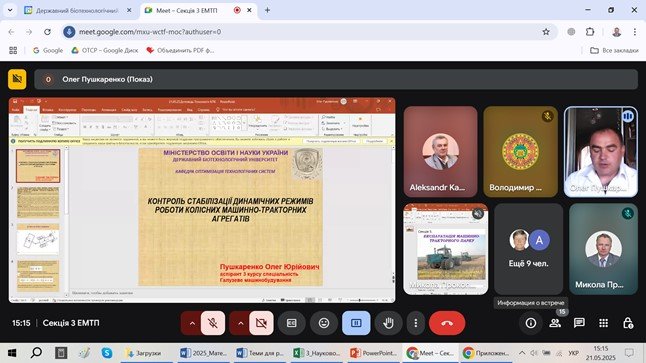The height and width of the screenshot is (363, 646).
Task: Toggle the microphone mute button
Action: point(213,323)
